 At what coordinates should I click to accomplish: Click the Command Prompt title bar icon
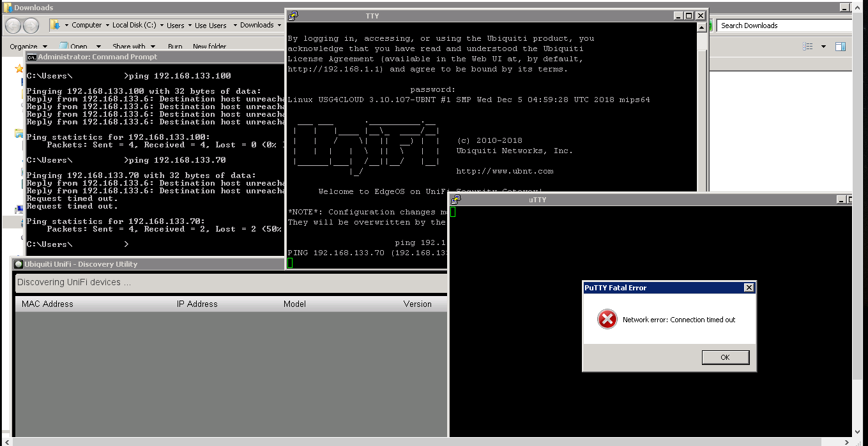31,57
